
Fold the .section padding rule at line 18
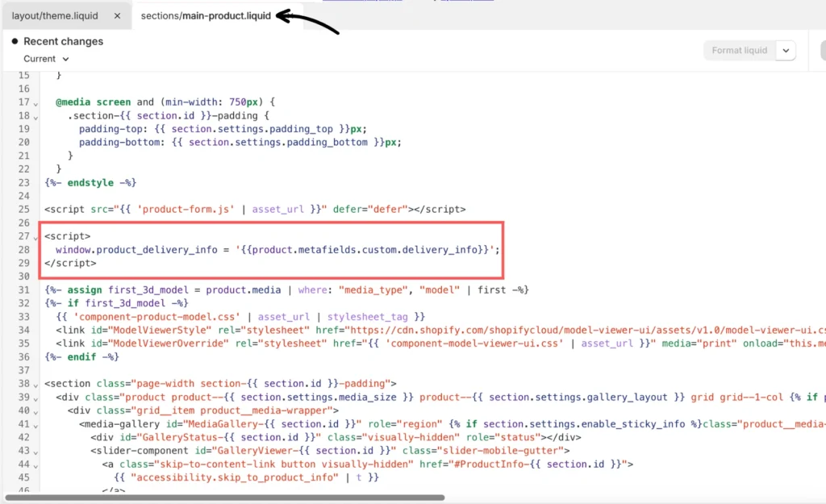36,116
